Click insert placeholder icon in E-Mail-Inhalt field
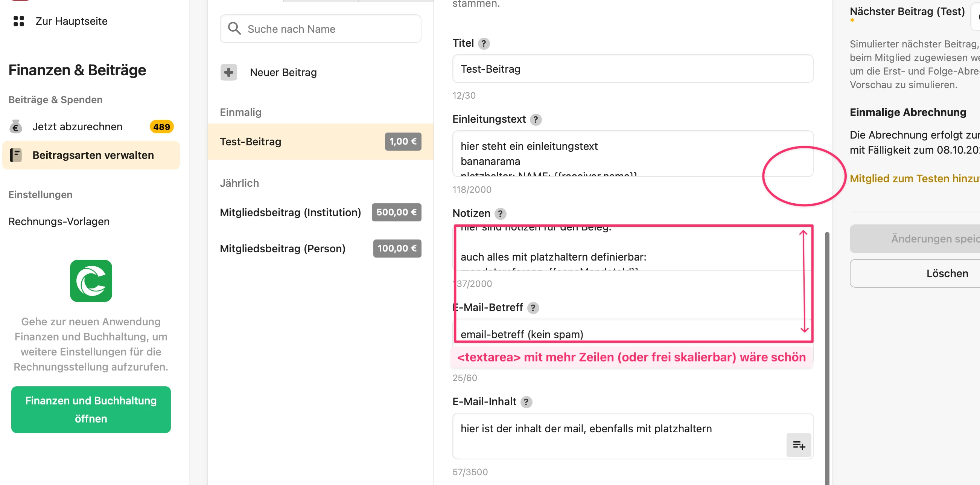Image resolution: width=980 pixels, height=485 pixels. pos(799,445)
